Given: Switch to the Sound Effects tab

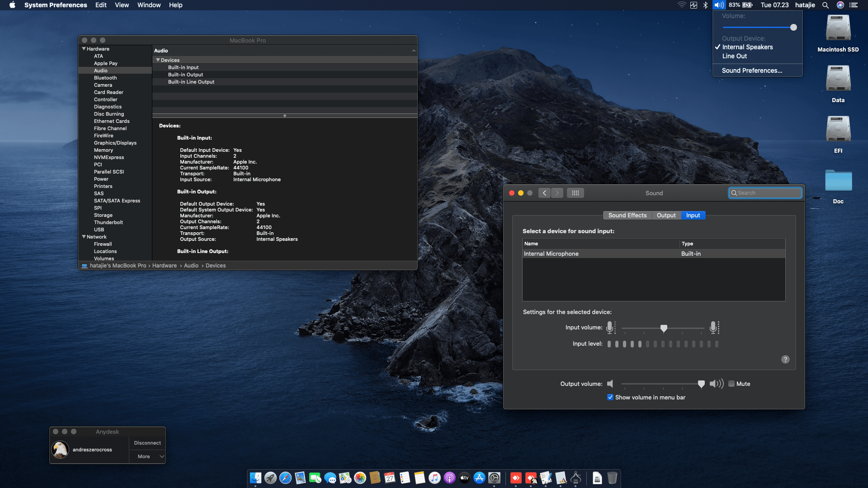Looking at the screenshot, I should click(627, 215).
